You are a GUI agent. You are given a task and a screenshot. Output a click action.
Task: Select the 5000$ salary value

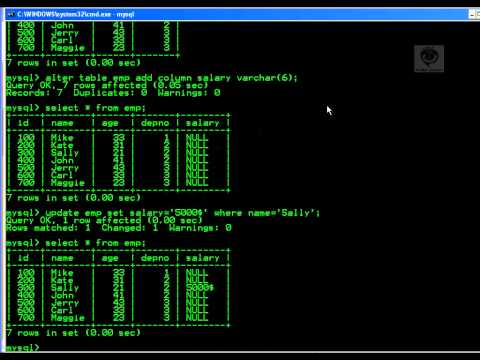[x=200, y=288]
